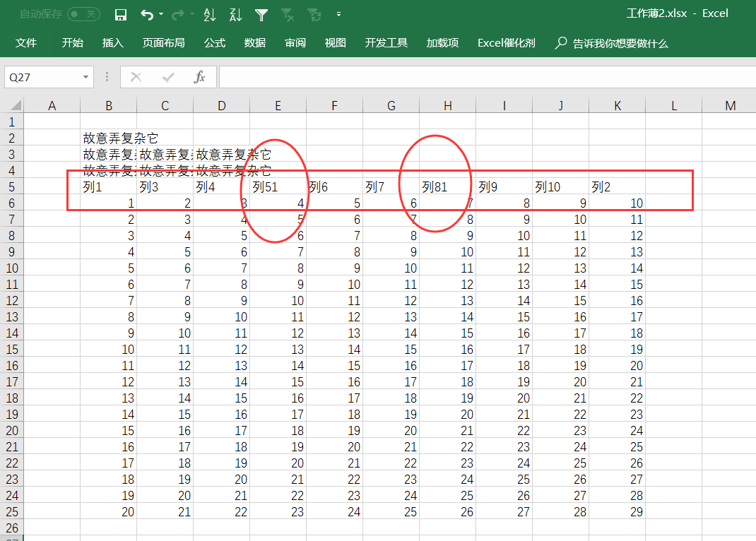Image resolution: width=756 pixels, height=541 pixels.
Task: Select the cell containing 29 in row 25
Action: coord(617,511)
